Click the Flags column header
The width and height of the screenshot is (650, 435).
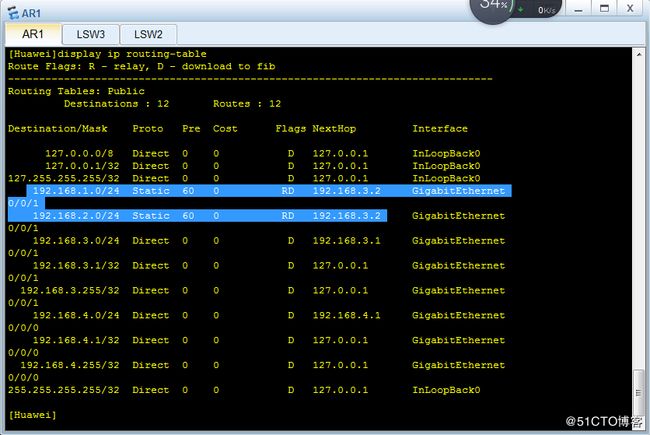pos(291,129)
